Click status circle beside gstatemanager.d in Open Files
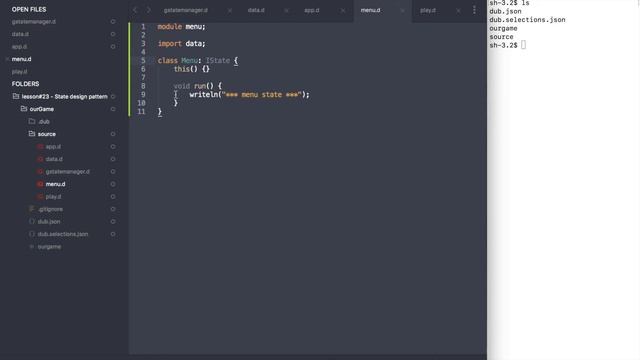This screenshot has height=360, width=640. [x=113, y=22]
